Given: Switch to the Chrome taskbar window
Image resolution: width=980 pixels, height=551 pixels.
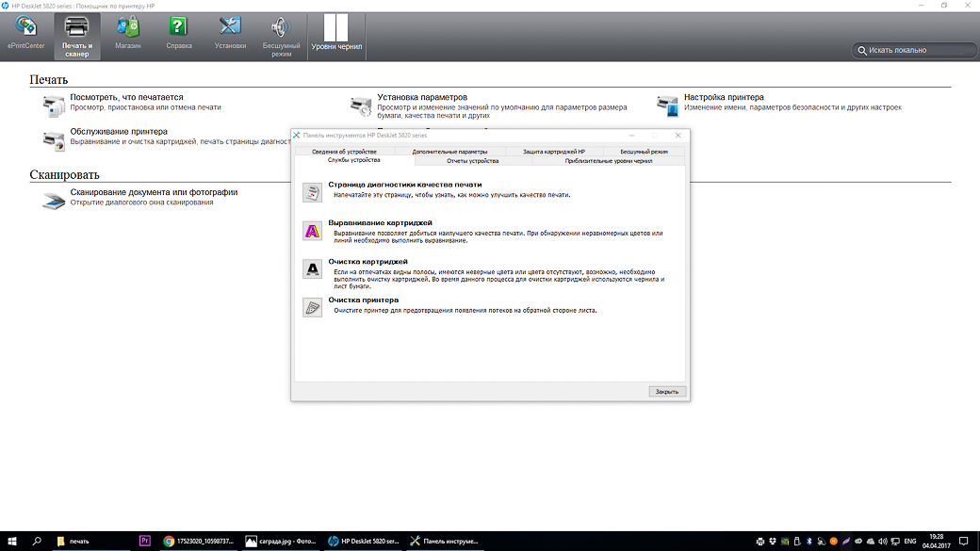Looking at the screenshot, I should coord(198,541).
